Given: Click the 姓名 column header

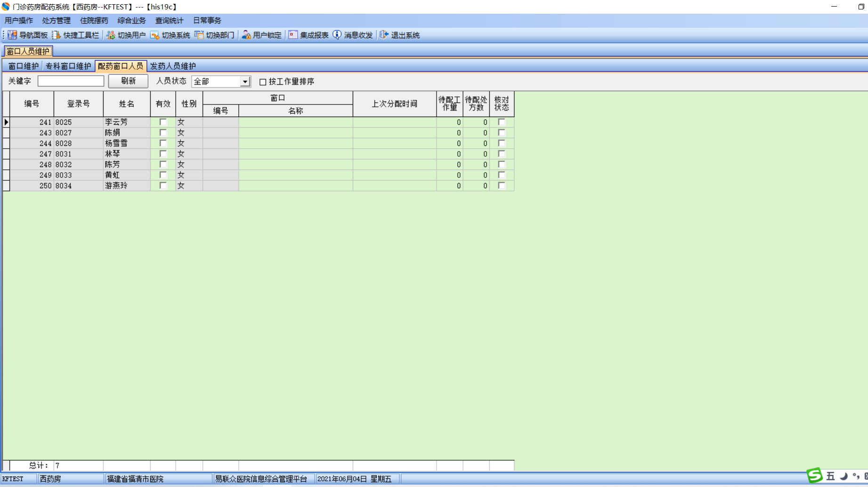Looking at the screenshot, I should [127, 104].
